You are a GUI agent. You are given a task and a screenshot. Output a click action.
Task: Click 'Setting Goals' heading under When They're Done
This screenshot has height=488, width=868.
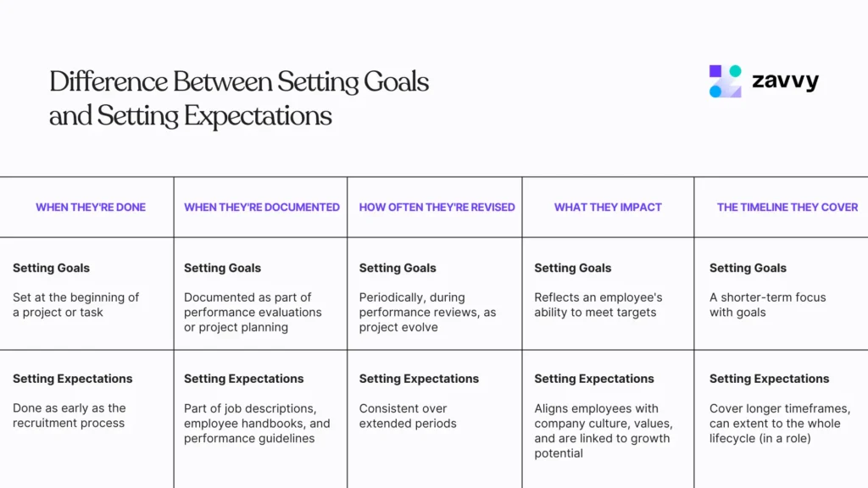tap(51, 268)
